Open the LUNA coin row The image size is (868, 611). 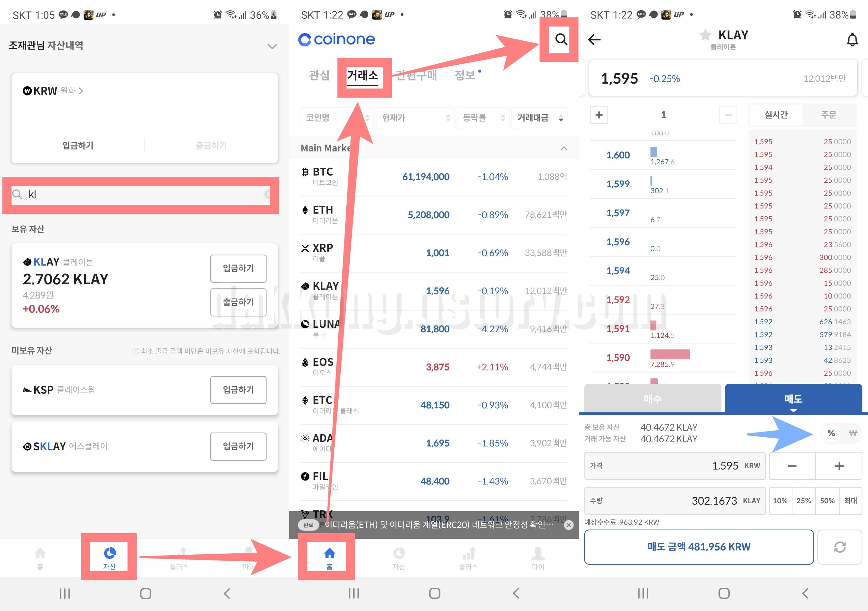coord(434,329)
